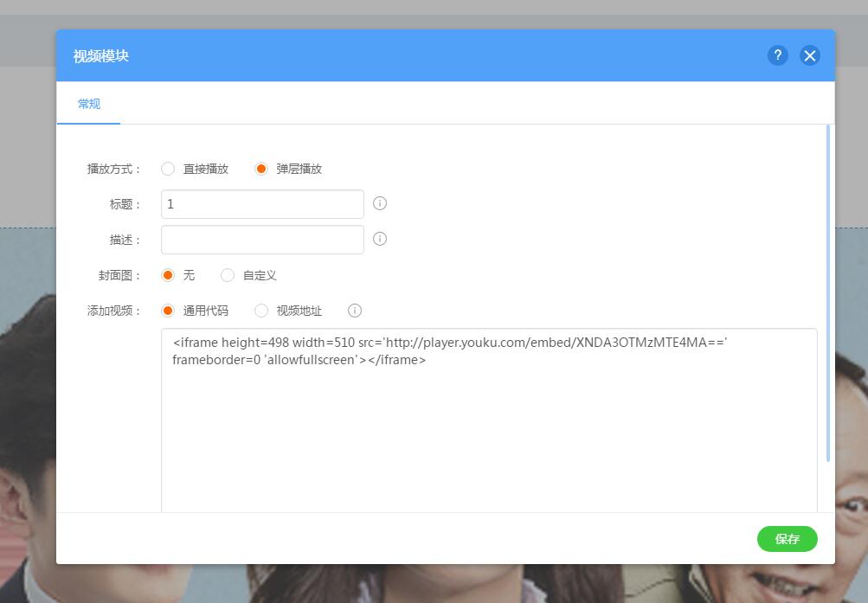Viewport: 868px width, 603px height.
Task: Click the 添加视频 field label
Action: pos(113,311)
